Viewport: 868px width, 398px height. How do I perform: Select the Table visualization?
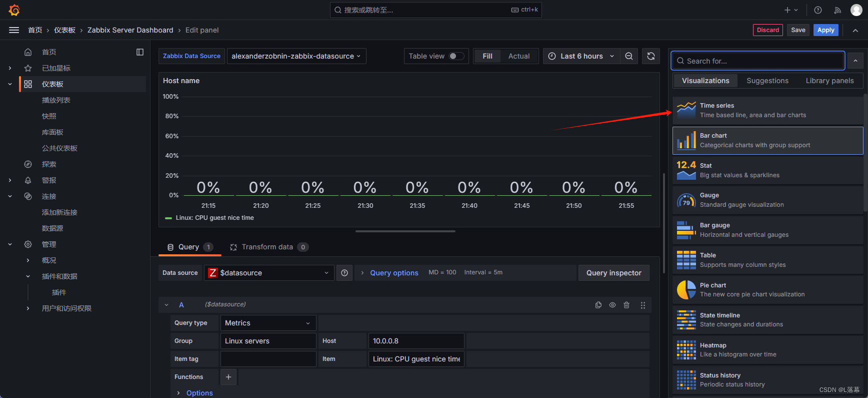pos(768,260)
